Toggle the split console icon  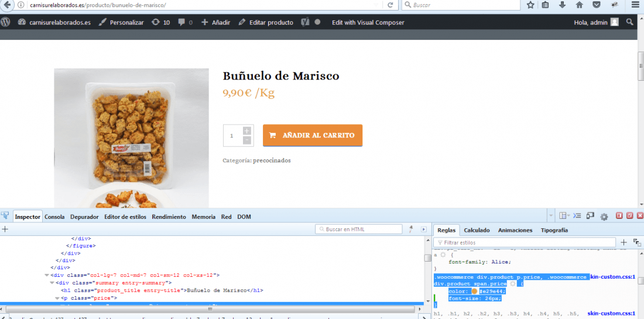[x=577, y=215]
